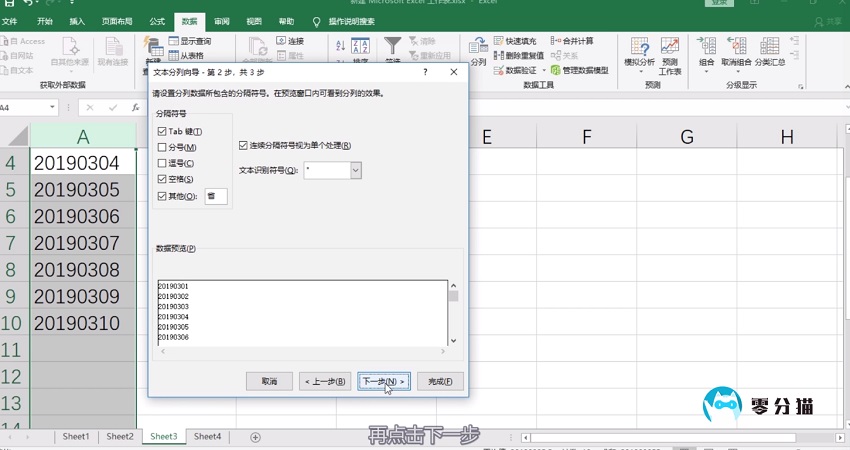Click the 下一步 Next button
850x450 pixels.
(x=384, y=381)
